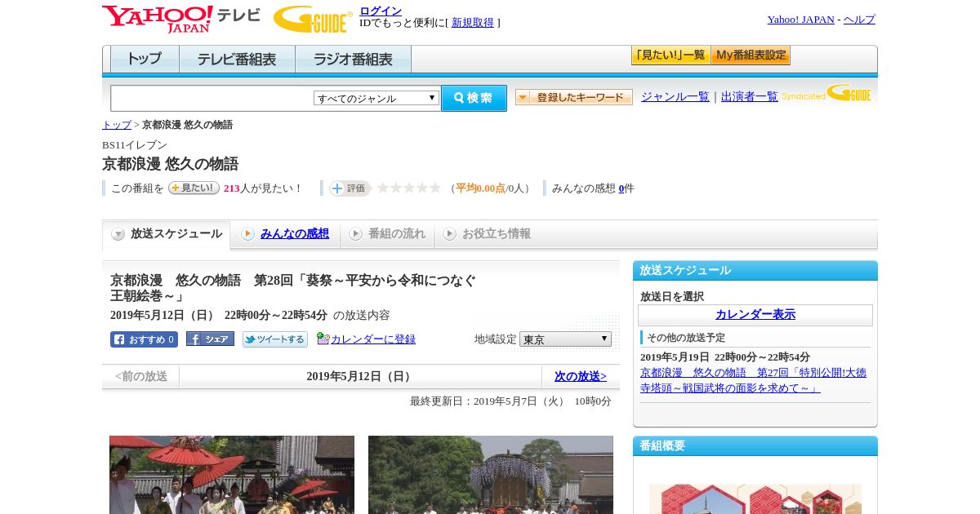Set rating with the first star

[x=383, y=188]
